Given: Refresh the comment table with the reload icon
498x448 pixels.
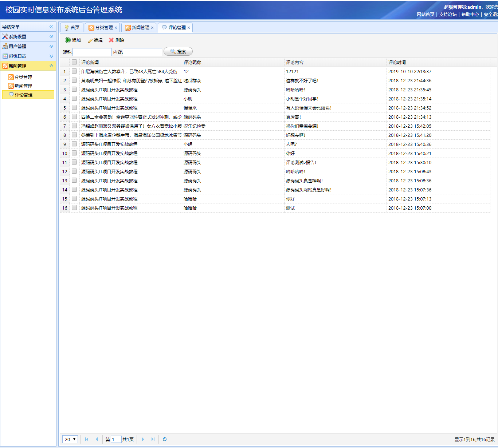Looking at the screenshot, I should point(165,439).
